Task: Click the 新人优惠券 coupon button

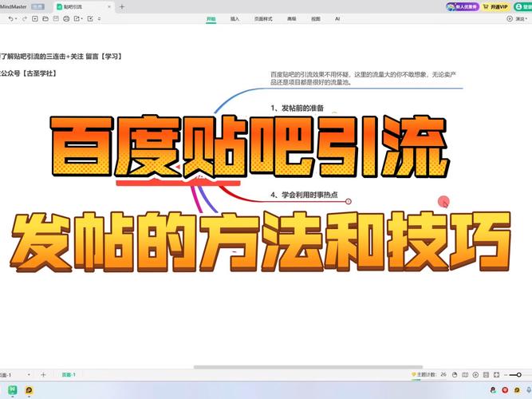Action: coord(461,6)
